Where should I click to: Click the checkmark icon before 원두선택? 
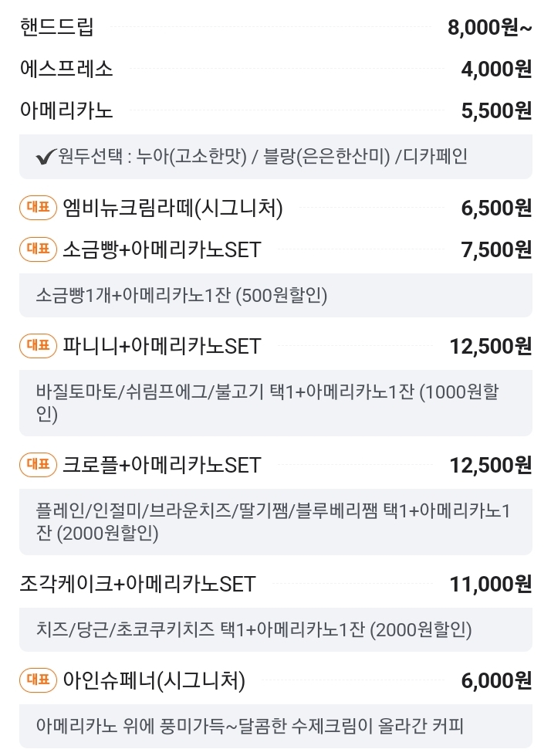tap(46, 158)
